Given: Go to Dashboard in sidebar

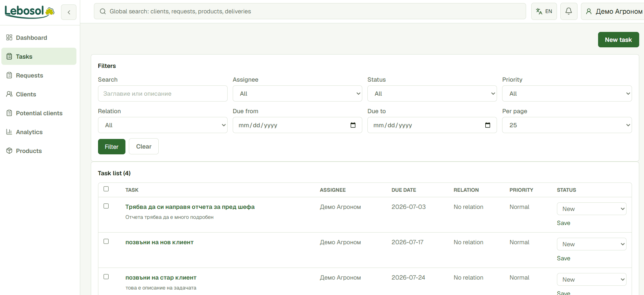Looking at the screenshot, I should pyautogui.click(x=39, y=37).
